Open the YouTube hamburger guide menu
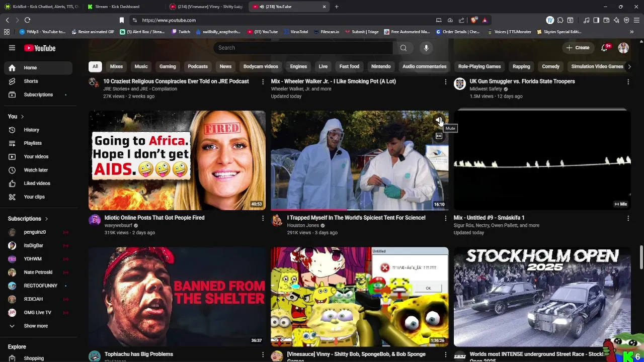 click(12, 48)
